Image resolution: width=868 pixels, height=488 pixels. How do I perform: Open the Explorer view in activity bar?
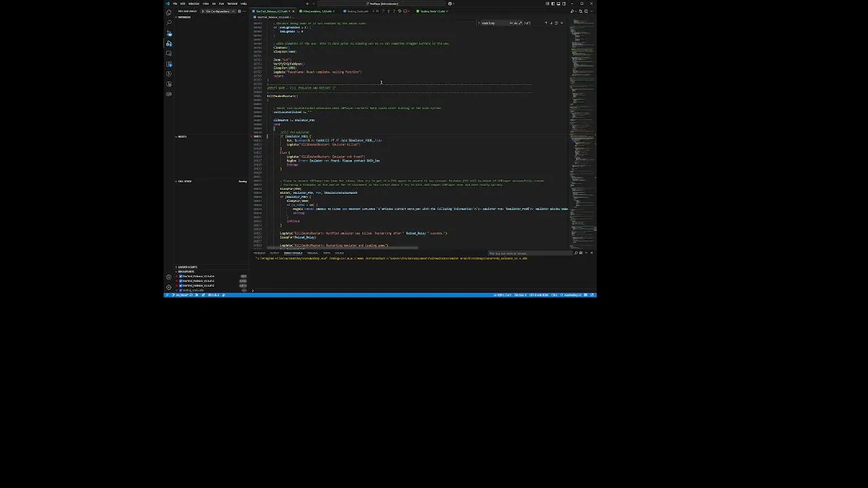pyautogui.click(x=168, y=12)
